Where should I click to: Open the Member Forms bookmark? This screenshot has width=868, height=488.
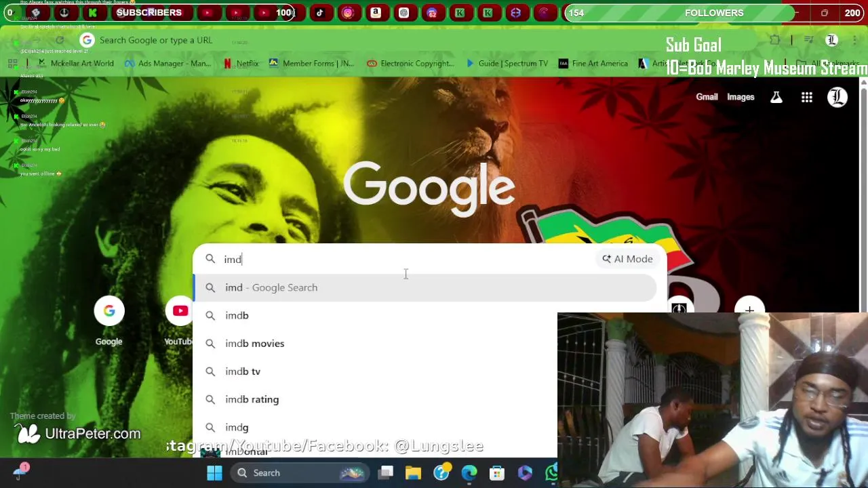click(311, 63)
